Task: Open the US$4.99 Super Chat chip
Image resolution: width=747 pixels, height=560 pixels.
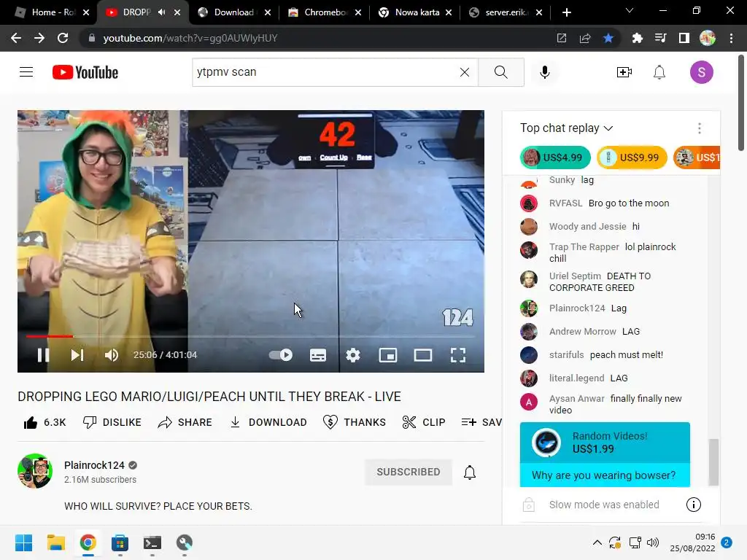Action: (x=555, y=157)
